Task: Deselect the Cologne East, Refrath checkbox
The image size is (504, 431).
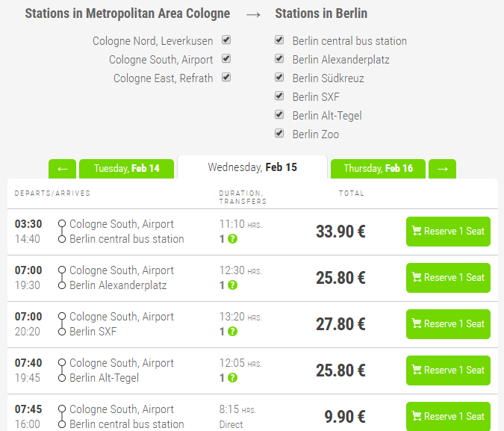Action: point(226,78)
